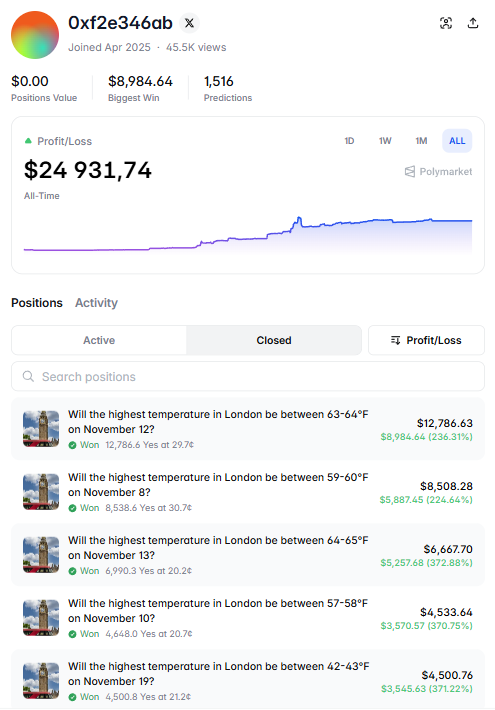The width and height of the screenshot is (495, 710).
Task: Click the gradient profile avatar
Action: tap(35, 35)
